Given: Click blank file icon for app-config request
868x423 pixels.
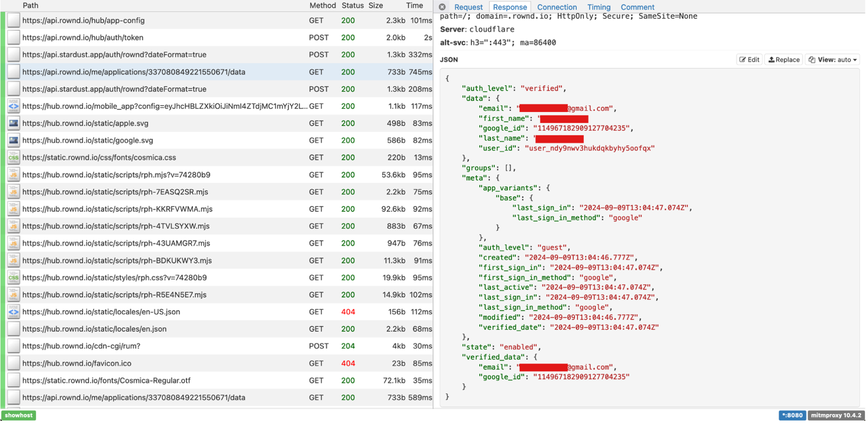Looking at the screenshot, I should [x=13, y=20].
